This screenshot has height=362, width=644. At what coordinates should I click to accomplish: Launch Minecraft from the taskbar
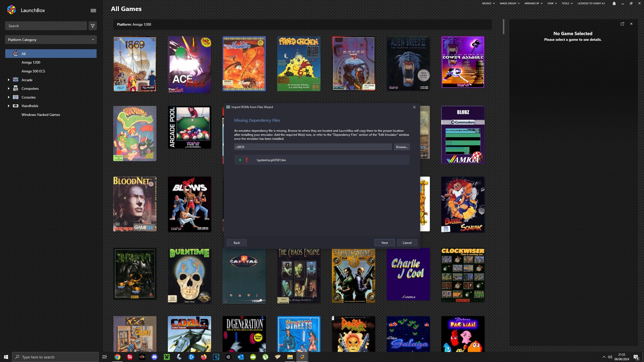[x=167, y=357]
